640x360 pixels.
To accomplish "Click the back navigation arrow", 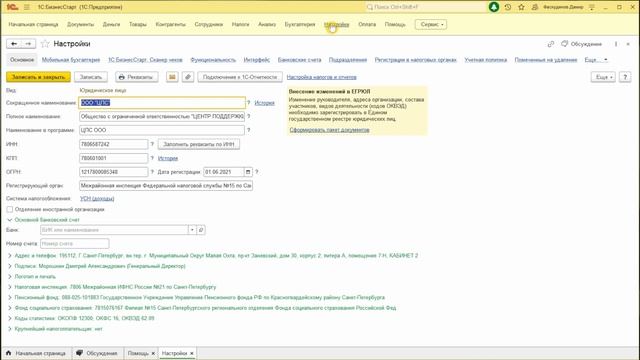I will pos(14,44).
